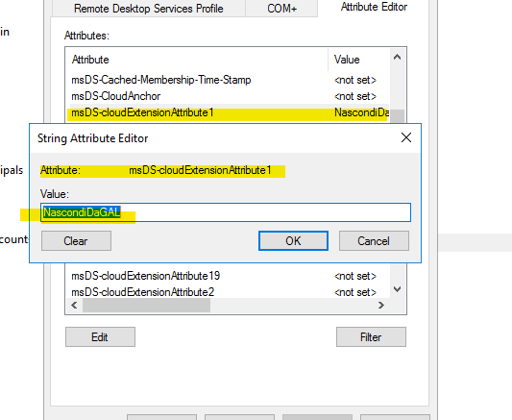Click the horizontal scroll left arrow
This screenshot has height=420, width=512.
click(75, 305)
